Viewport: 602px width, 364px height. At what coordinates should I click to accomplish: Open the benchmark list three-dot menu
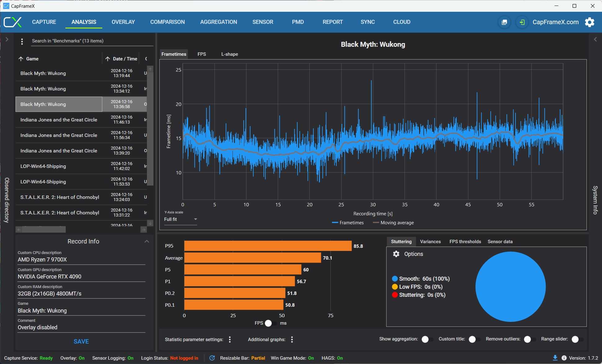[x=22, y=41]
